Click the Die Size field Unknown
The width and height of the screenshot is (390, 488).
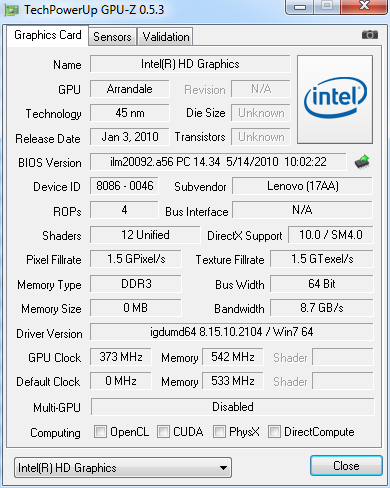coord(261,113)
